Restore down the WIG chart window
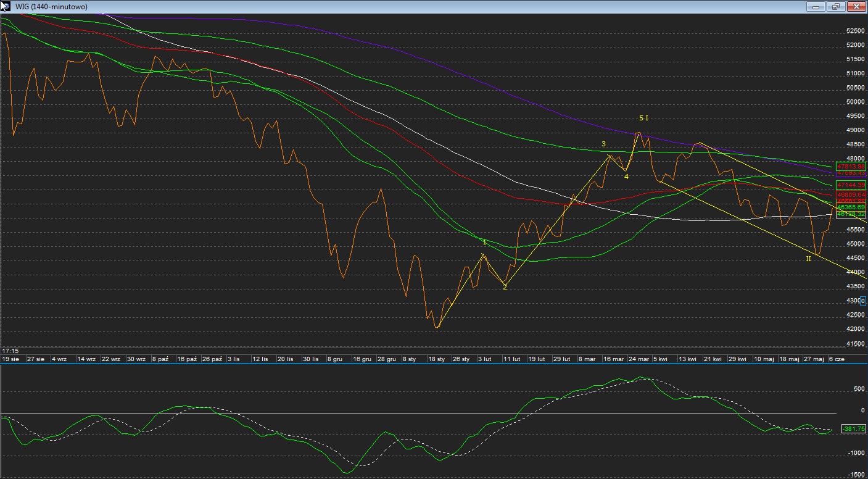This screenshot has height=479, width=868. (x=836, y=6)
